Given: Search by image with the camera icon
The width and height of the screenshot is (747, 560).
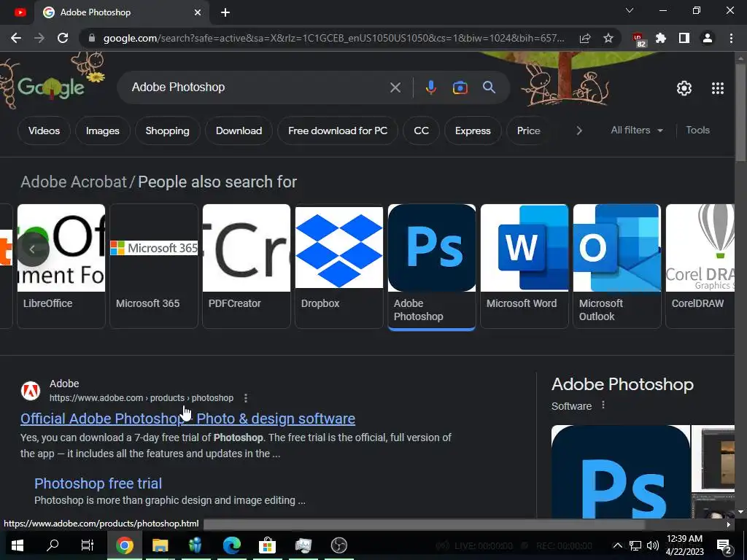Looking at the screenshot, I should [460, 87].
